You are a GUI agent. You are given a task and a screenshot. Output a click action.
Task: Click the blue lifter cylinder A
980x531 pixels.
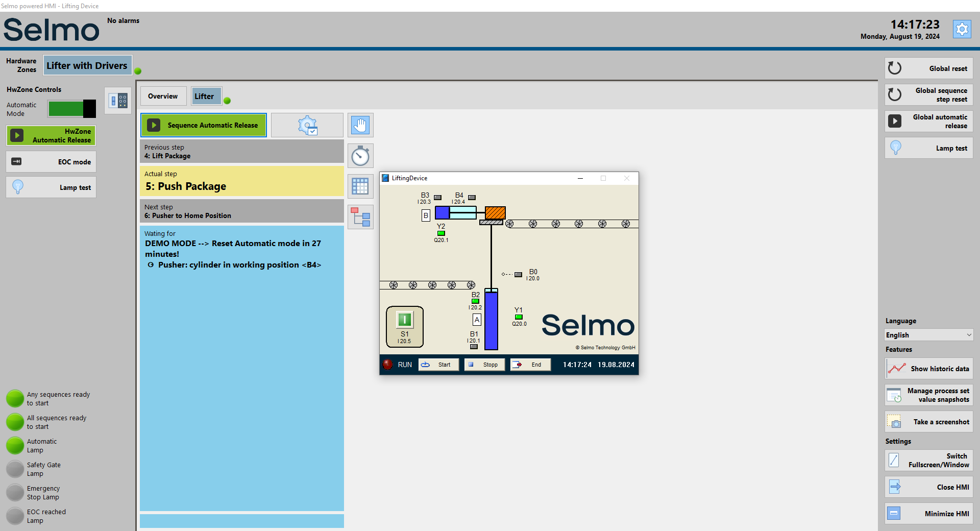491,319
